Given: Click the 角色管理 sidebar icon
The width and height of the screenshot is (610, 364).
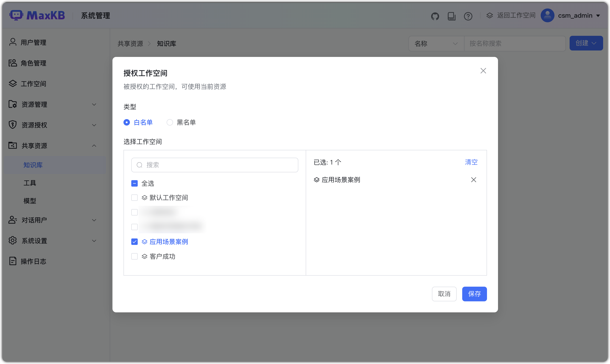Looking at the screenshot, I should [x=13, y=63].
